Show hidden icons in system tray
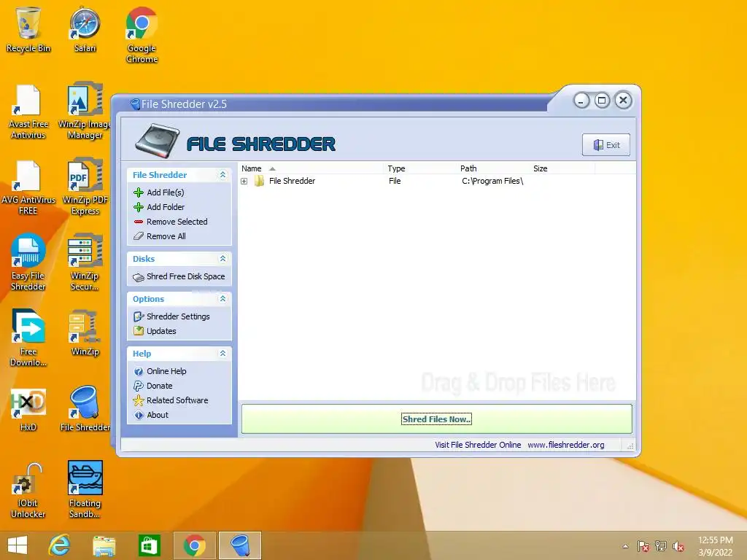This screenshot has width=747, height=560. tap(625, 546)
